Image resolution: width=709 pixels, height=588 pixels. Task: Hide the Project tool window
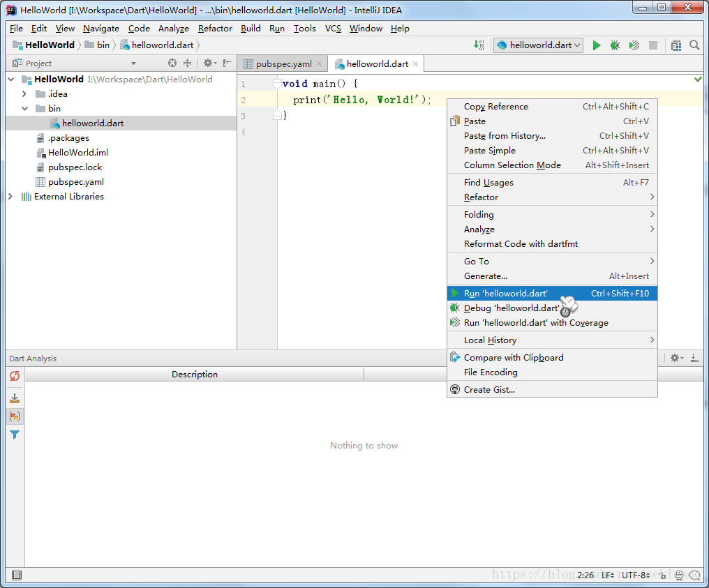(227, 63)
